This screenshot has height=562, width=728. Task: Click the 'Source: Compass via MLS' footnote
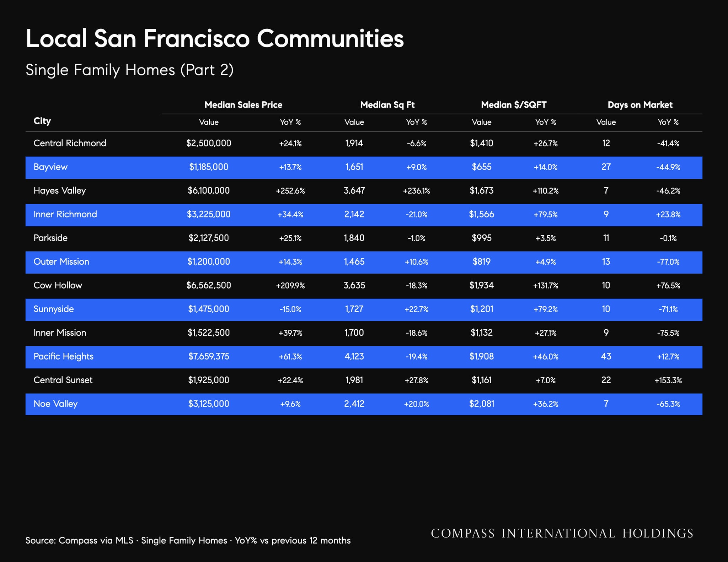tap(188, 541)
